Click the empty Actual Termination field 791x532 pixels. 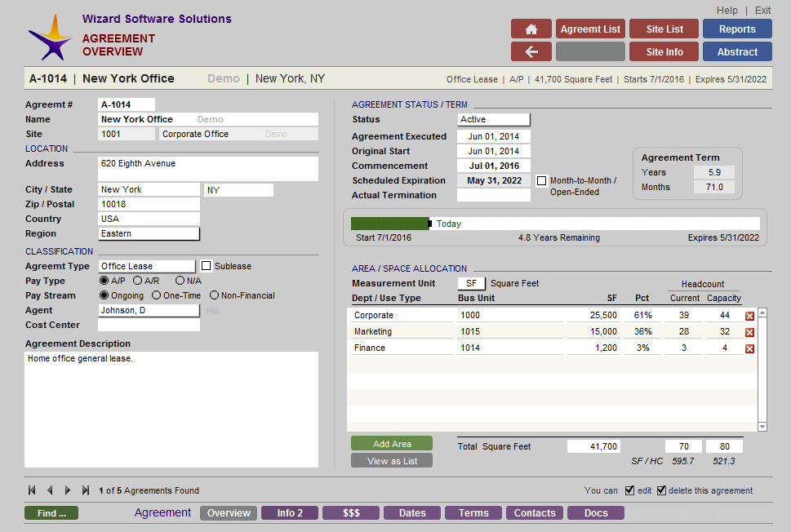tap(493, 195)
